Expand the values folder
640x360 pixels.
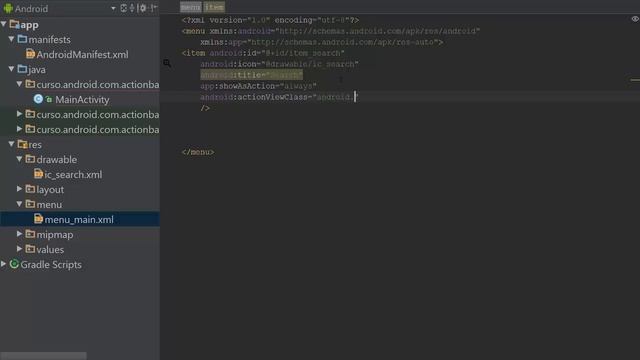[x=19, y=249]
